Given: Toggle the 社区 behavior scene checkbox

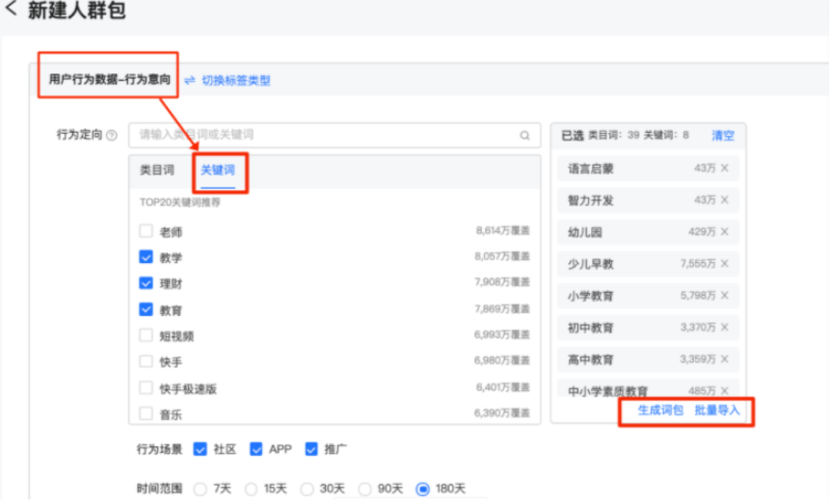Looking at the screenshot, I should (x=201, y=449).
